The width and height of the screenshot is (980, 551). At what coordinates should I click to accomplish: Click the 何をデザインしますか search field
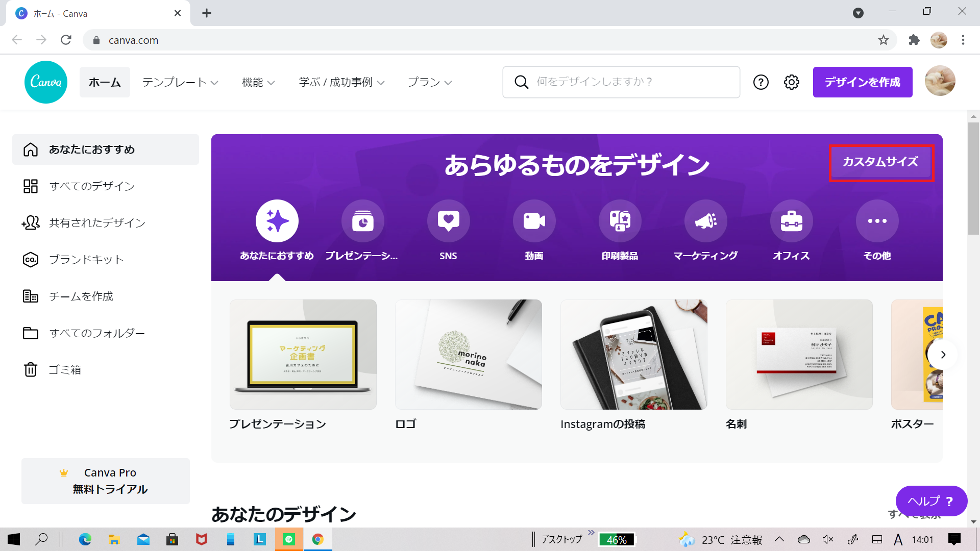[621, 82]
